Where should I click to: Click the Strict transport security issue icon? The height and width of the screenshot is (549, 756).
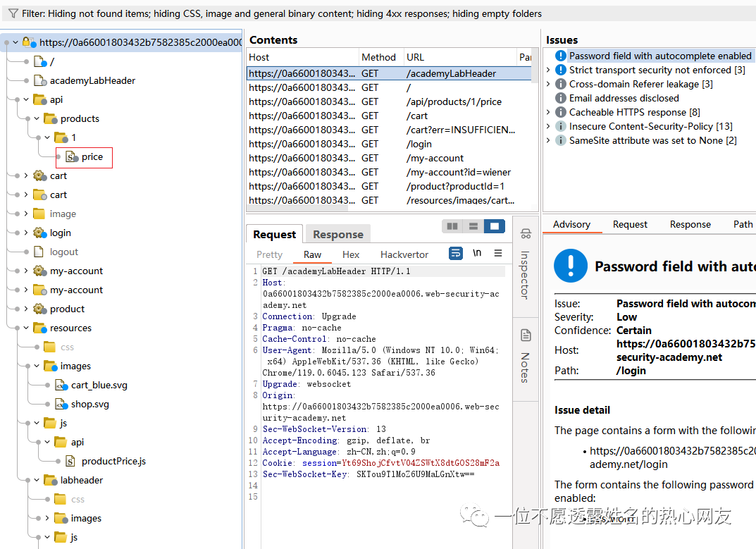pyautogui.click(x=561, y=70)
